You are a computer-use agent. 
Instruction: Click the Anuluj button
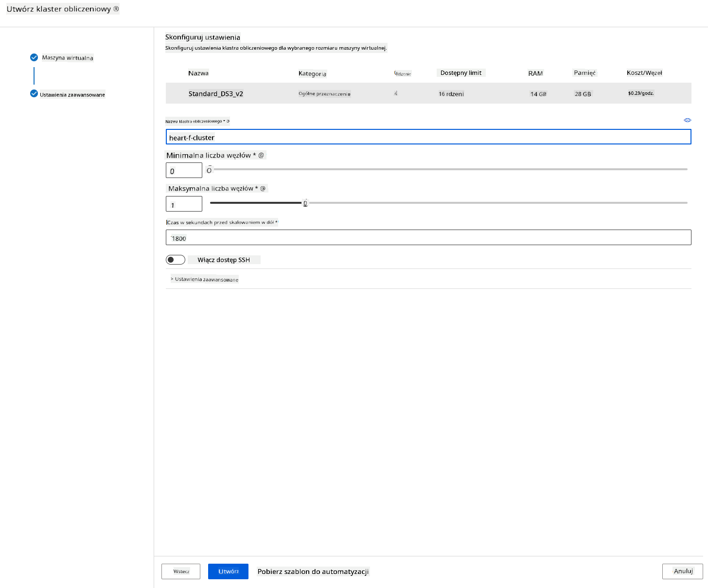(x=683, y=571)
